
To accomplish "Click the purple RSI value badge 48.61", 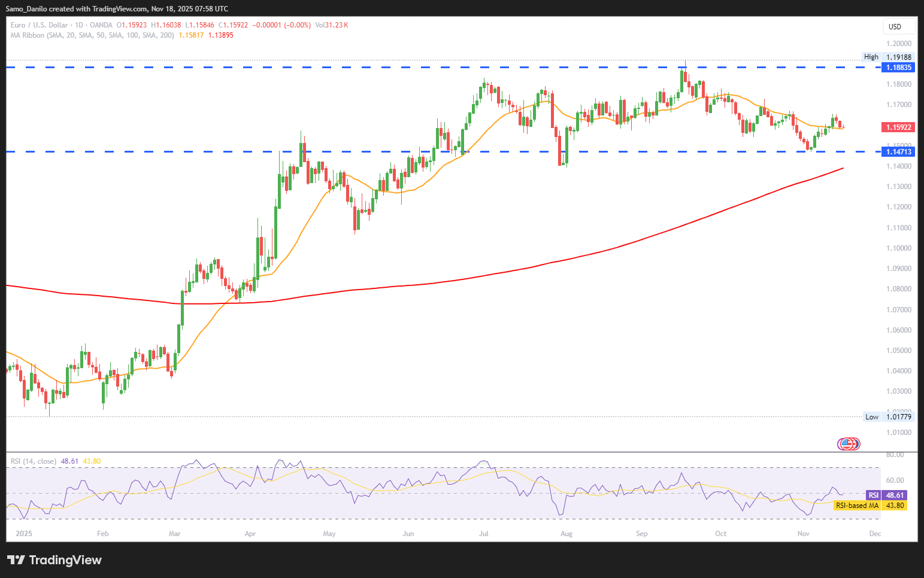I will pos(886,495).
